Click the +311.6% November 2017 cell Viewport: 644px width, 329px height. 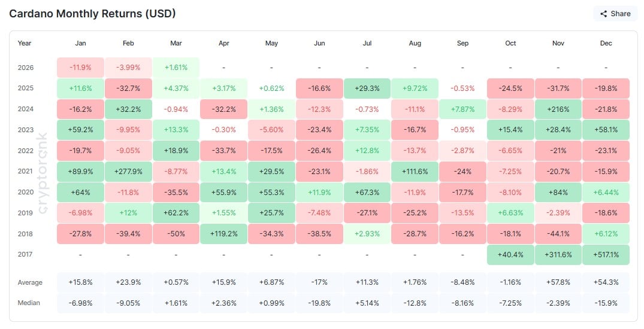558,254
